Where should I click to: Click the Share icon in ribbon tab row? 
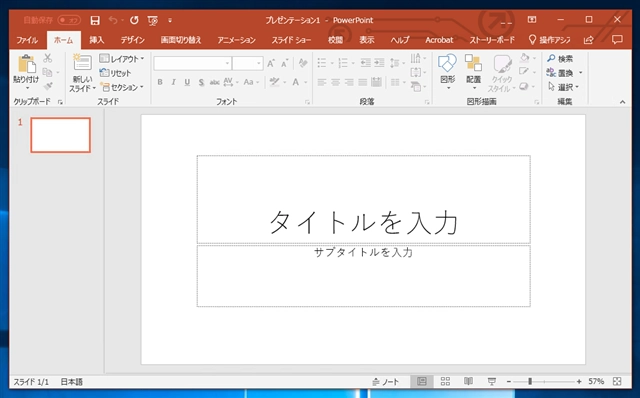[589, 40]
